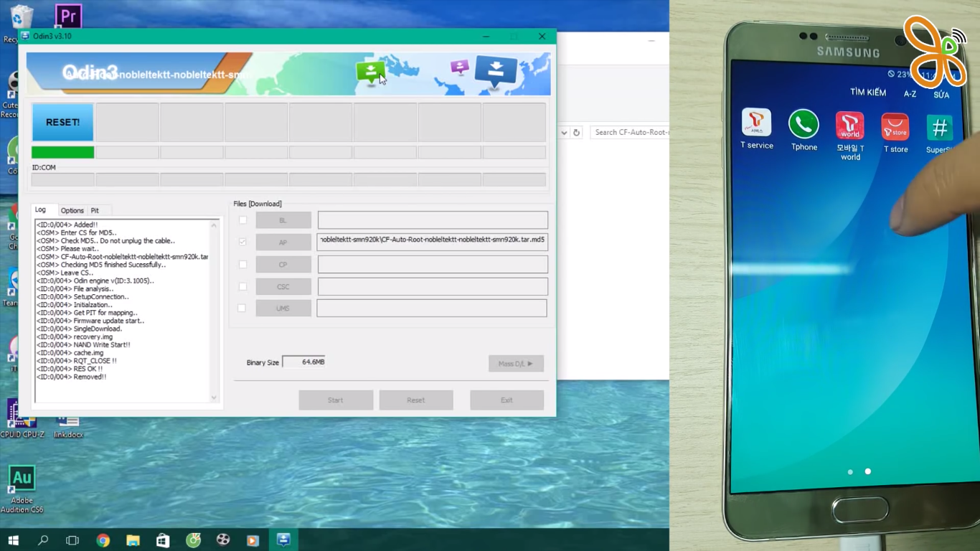Switch to the Options tab
This screenshot has width=980, height=551.
coord(72,211)
